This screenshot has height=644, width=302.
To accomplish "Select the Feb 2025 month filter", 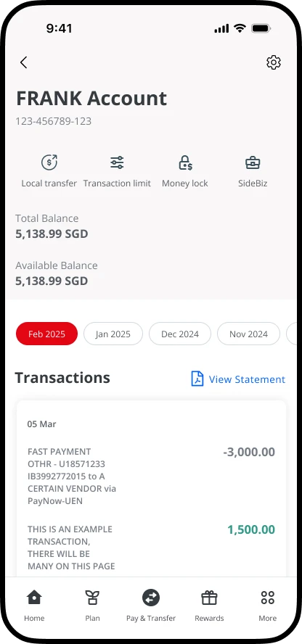I will coord(47,334).
